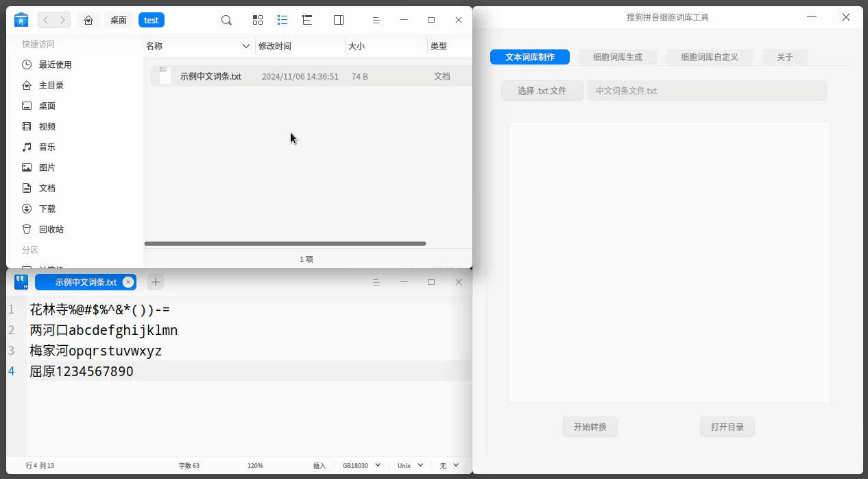Click editor line 2 text 两河口abcdefghijklmn
This screenshot has width=868, height=479.
coord(104,330)
